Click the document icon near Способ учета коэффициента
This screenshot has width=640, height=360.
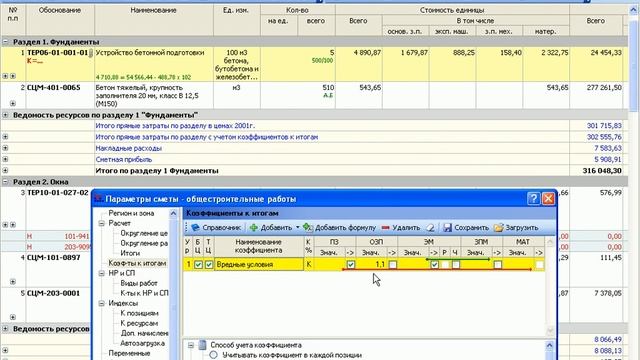(x=202, y=345)
